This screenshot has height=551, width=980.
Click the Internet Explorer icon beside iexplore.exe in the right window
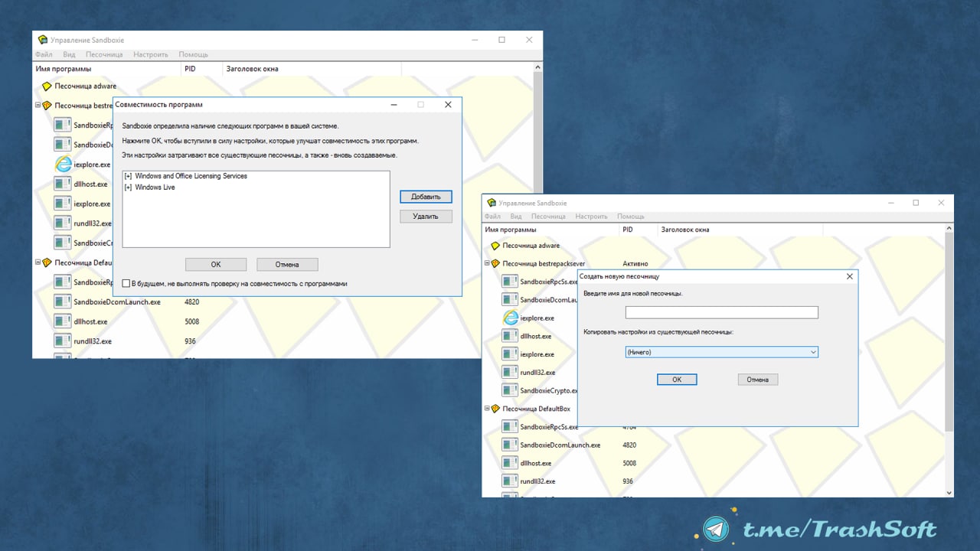510,318
